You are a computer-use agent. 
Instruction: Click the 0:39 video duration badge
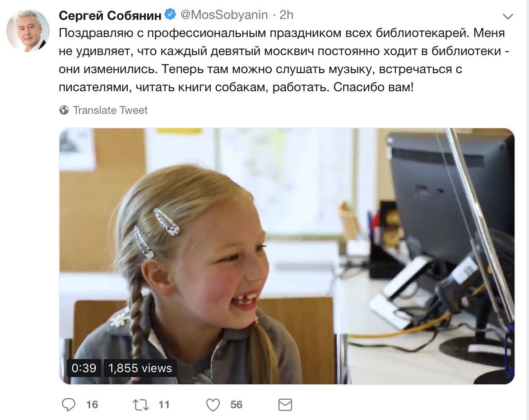(84, 368)
